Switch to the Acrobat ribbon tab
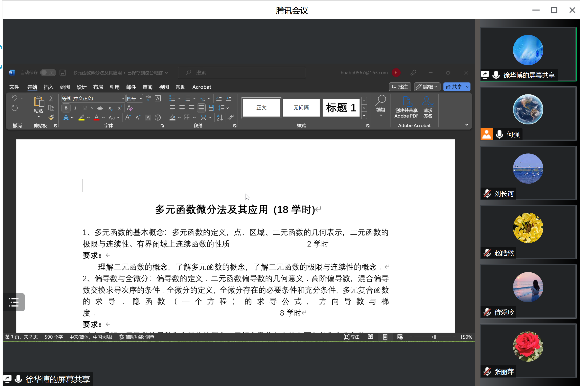Image resolution: width=580 pixels, height=386 pixels. pos(202,87)
